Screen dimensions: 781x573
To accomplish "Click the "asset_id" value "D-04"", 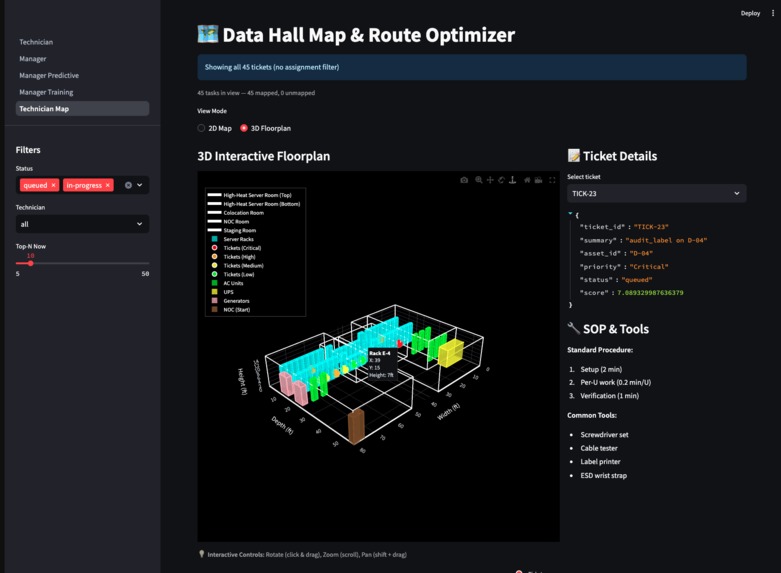I will [x=641, y=253].
